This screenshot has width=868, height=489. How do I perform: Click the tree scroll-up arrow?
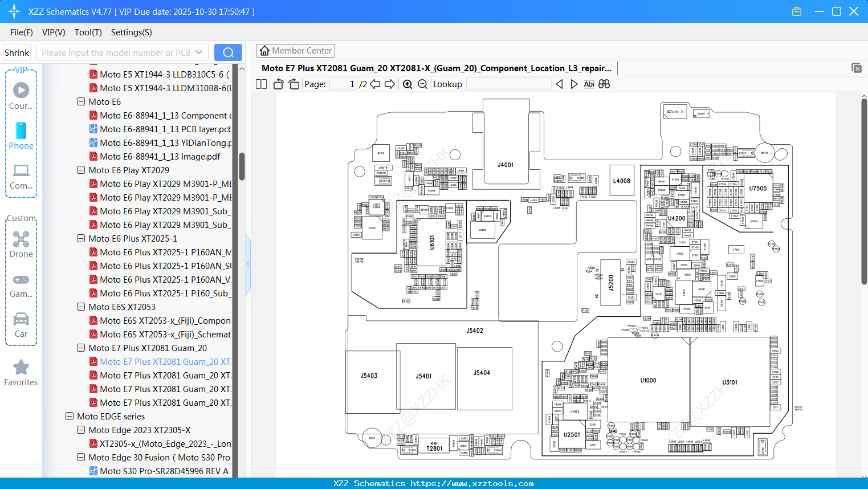coord(242,68)
